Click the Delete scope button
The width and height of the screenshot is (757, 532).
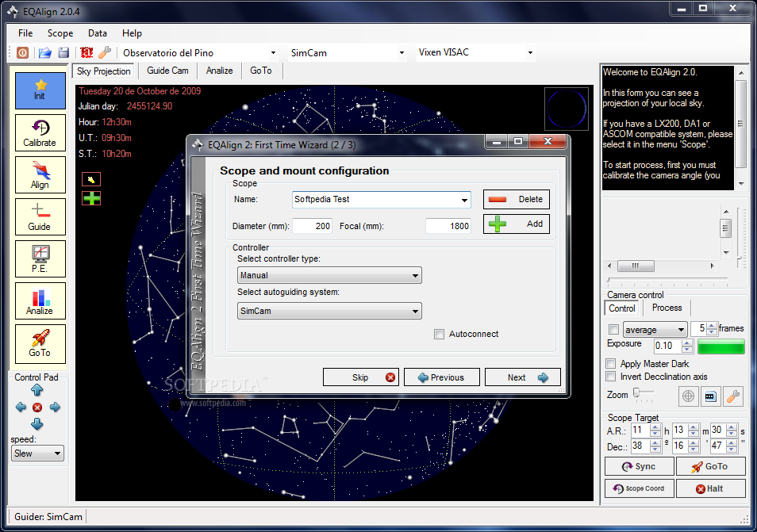(516, 199)
